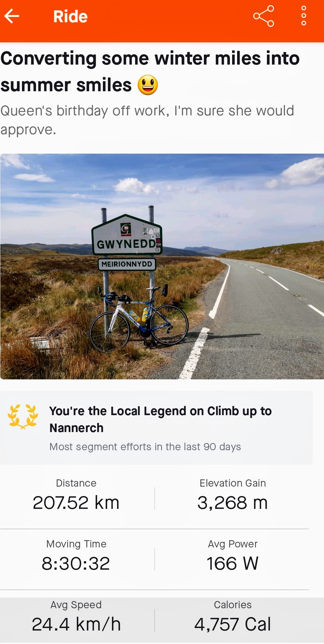This screenshot has width=324, height=644.
Task: Open the three-dot overflow menu
Action: pos(303,16)
